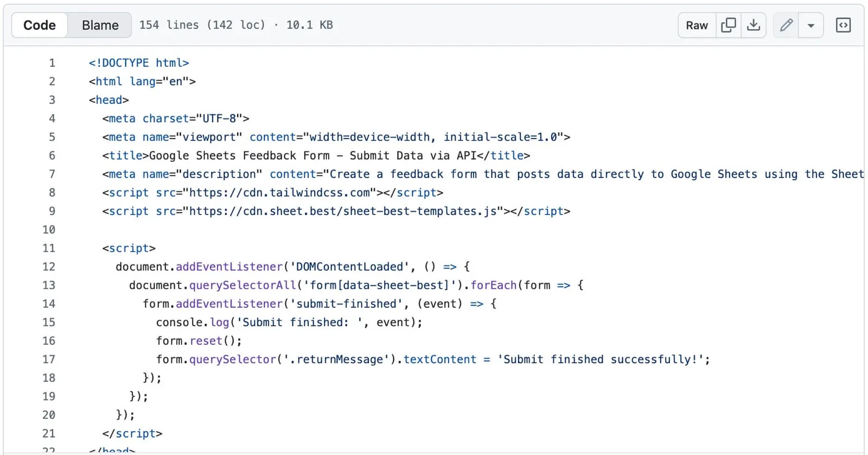868x455 pixels.
Task: Expand the more edit options caret
Action: [811, 26]
